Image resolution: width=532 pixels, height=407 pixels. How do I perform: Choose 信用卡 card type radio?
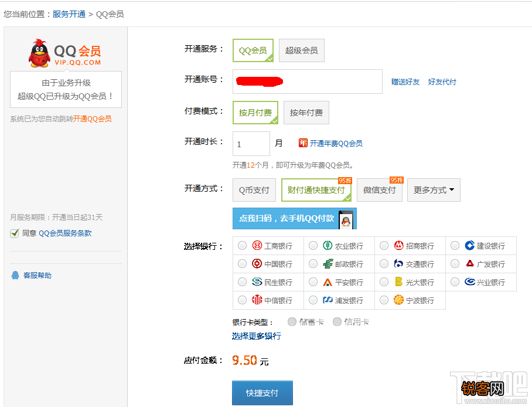coord(337,321)
